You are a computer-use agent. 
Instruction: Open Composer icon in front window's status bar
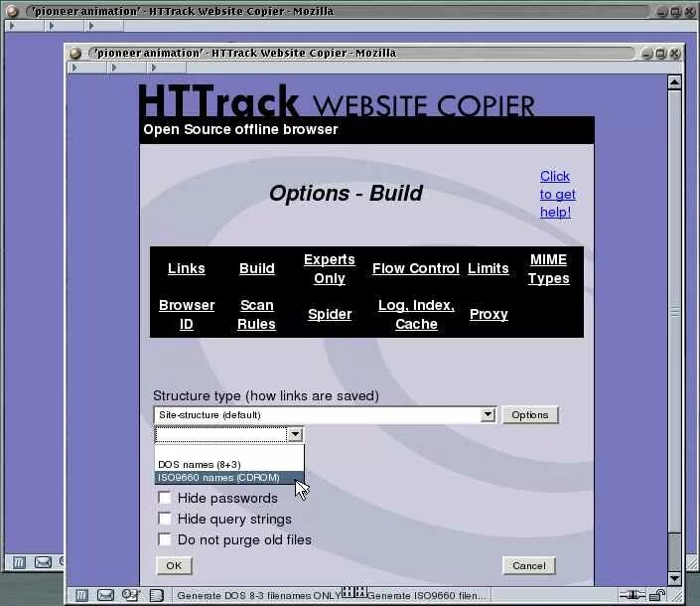pos(131,595)
